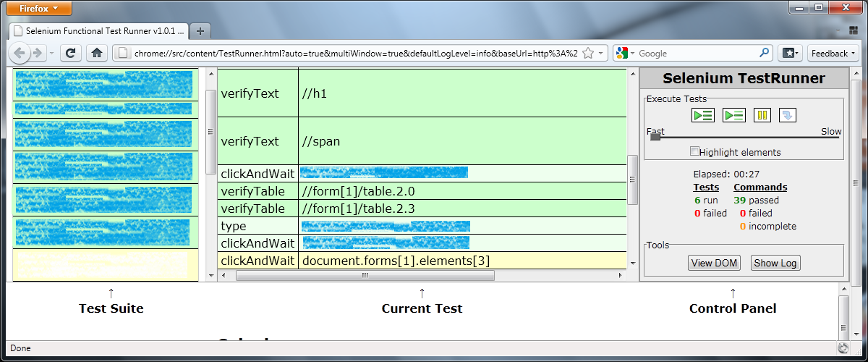Image resolution: width=868 pixels, height=362 pixels.
Task: Click the Current Test caption
Action: pos(422,308)
